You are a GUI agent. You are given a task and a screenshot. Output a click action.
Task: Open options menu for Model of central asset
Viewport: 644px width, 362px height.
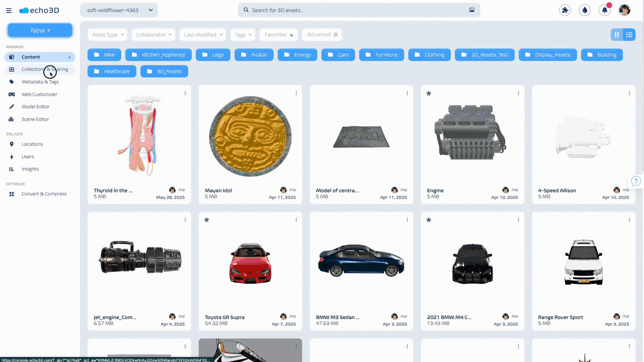(407, 93)
